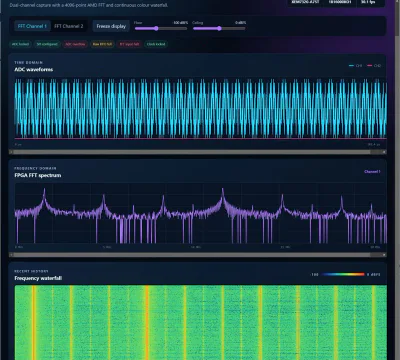
Task: Switch to the FFT Channel 1 tab
Action: [x=32, y=26]
